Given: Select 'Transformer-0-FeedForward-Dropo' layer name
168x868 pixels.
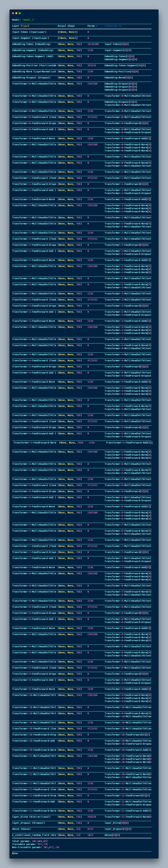Looking at the screenshot, I should click(34, 123).
